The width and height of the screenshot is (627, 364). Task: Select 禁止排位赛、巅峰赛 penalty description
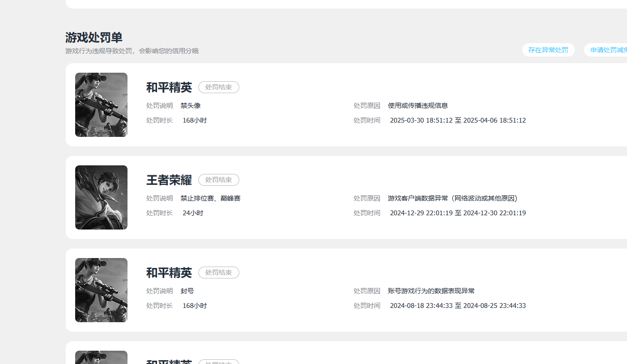[211, 198]
